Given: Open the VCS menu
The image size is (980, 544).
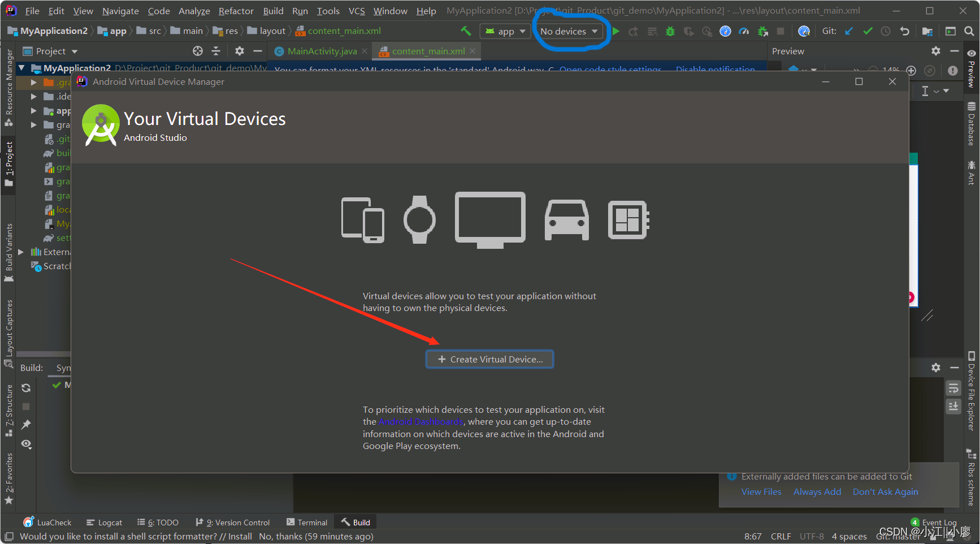Looking at the screenshot, I should pyautogui.click(x=357, y=11).
